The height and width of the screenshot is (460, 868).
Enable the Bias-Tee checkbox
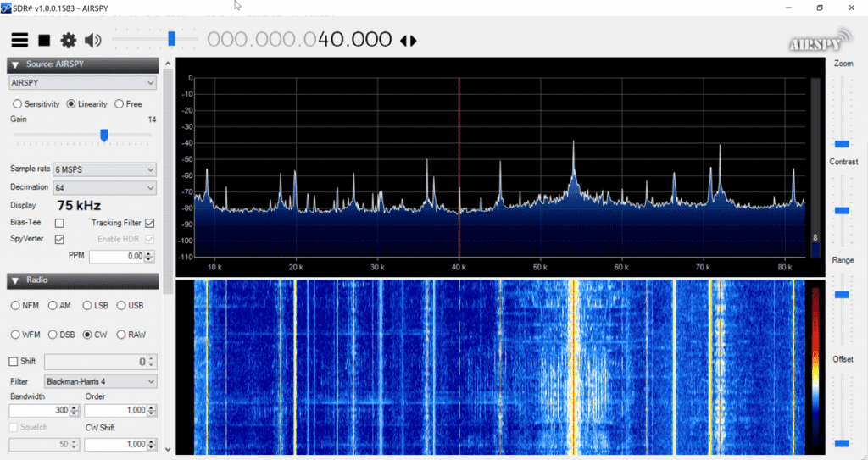[x=59, y=223]
